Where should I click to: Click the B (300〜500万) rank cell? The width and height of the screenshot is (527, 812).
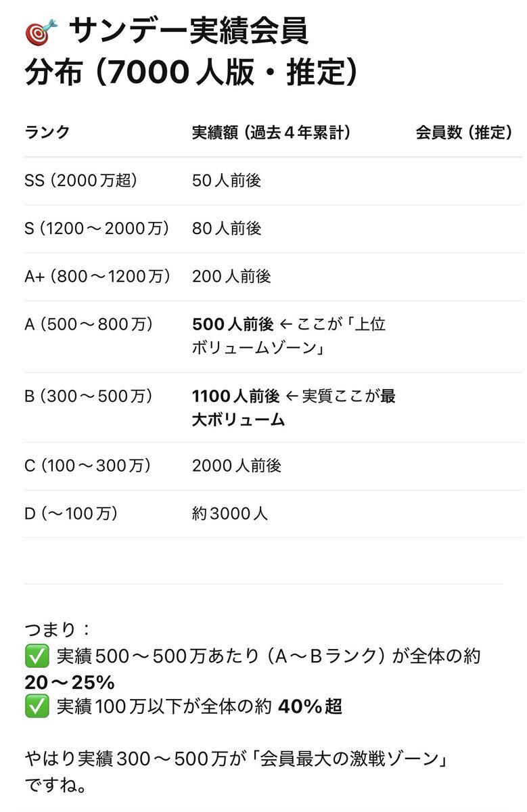[89, 396]
